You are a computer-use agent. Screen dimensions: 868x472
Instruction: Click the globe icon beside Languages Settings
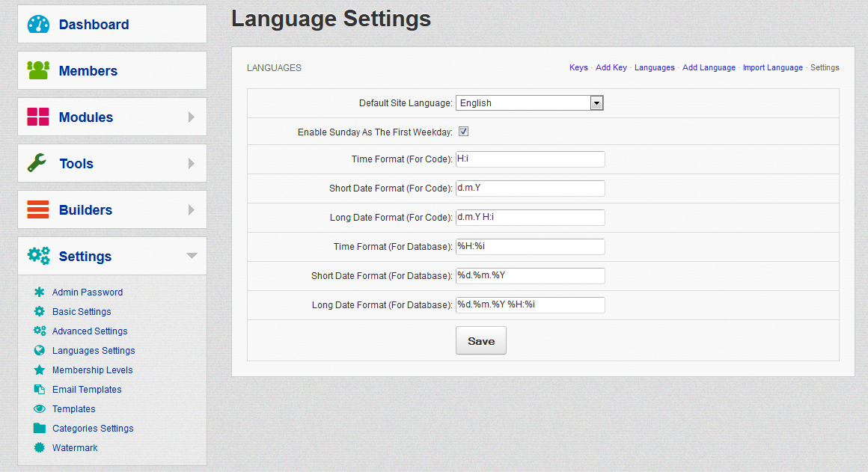pyautogui.click(x=40, y=351)
